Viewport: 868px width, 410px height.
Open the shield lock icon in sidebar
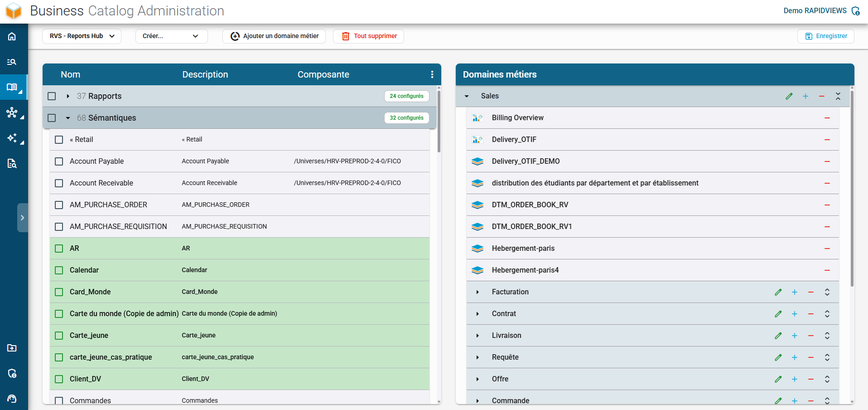point(12,373)
